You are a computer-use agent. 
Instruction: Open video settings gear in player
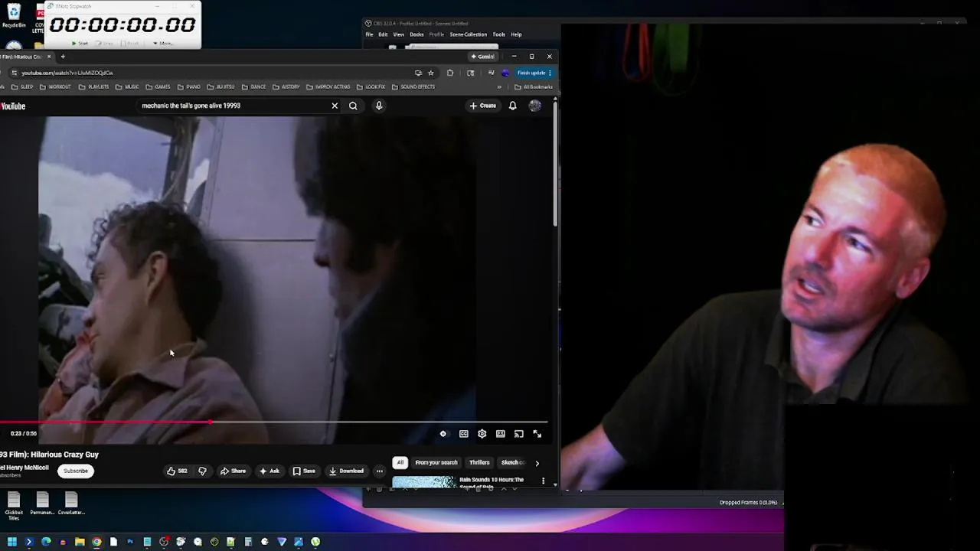click(x=482, y=434)
